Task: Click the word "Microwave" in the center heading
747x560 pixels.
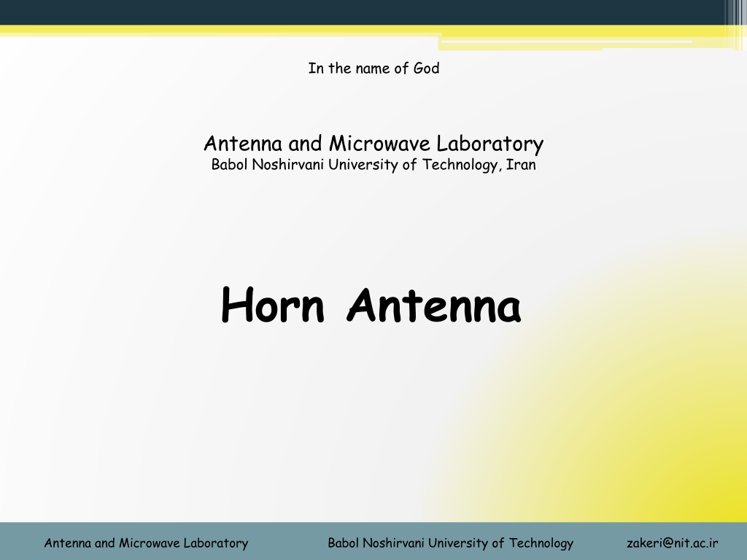Action: (379, 144)
